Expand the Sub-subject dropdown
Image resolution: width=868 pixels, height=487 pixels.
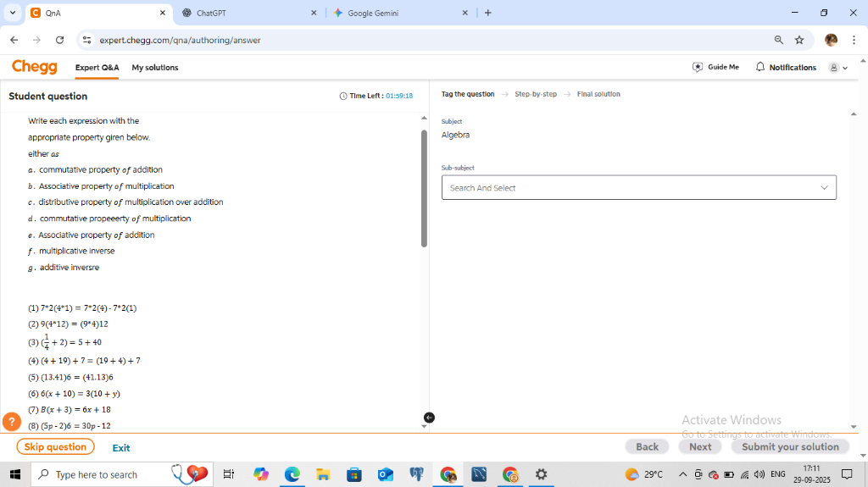click(638, 188)
